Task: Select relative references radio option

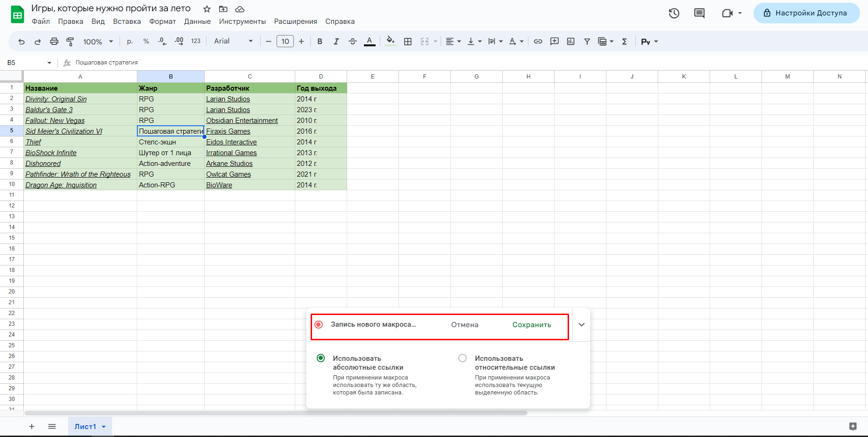Action: point(462,358)
